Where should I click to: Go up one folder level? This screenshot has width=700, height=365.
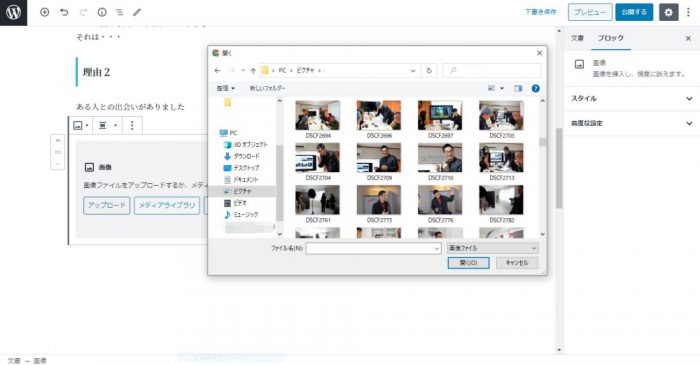253,71
